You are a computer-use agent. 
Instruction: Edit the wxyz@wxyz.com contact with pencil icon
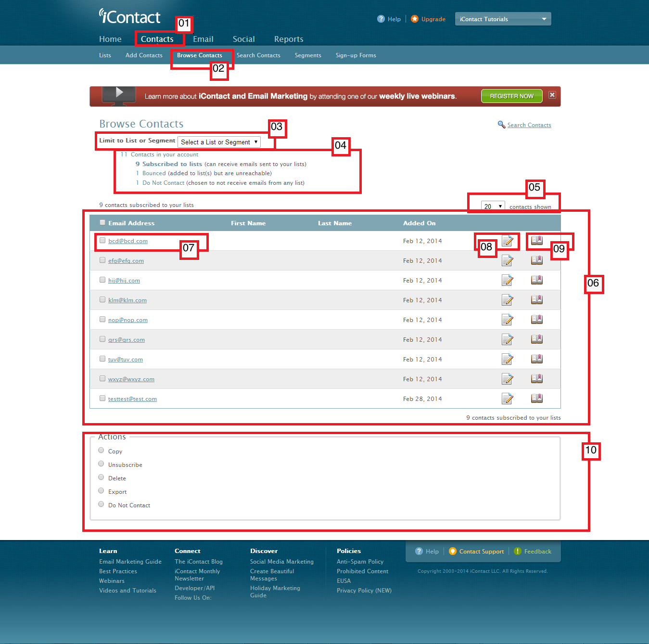(507, 379)
